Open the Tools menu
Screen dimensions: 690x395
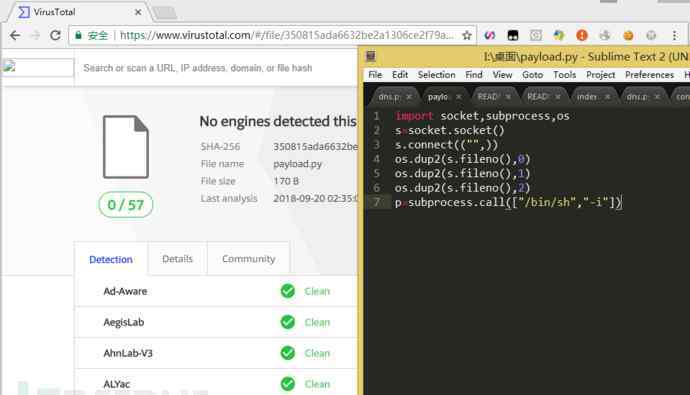(x=565, y=75)
